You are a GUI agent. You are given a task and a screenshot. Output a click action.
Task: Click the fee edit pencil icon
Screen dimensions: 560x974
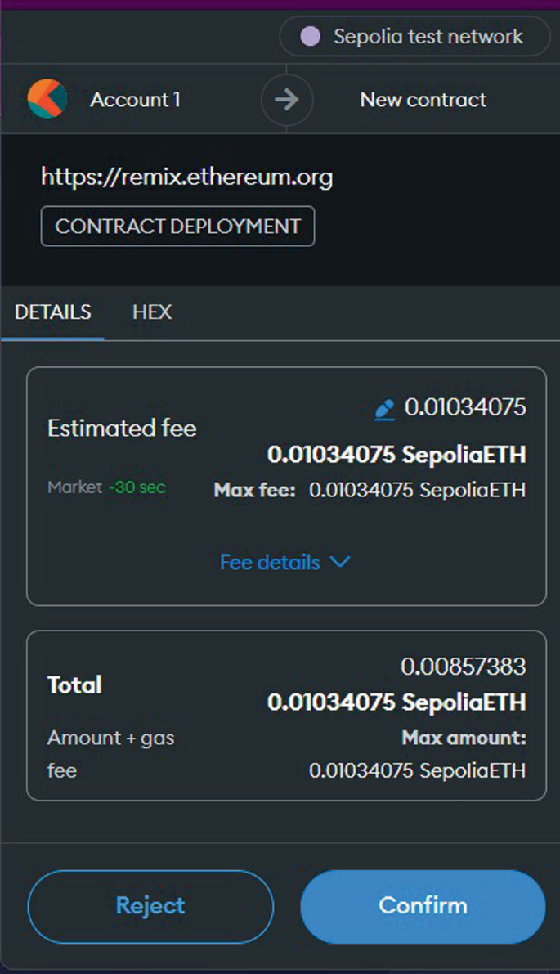click(x=384, y=409)
